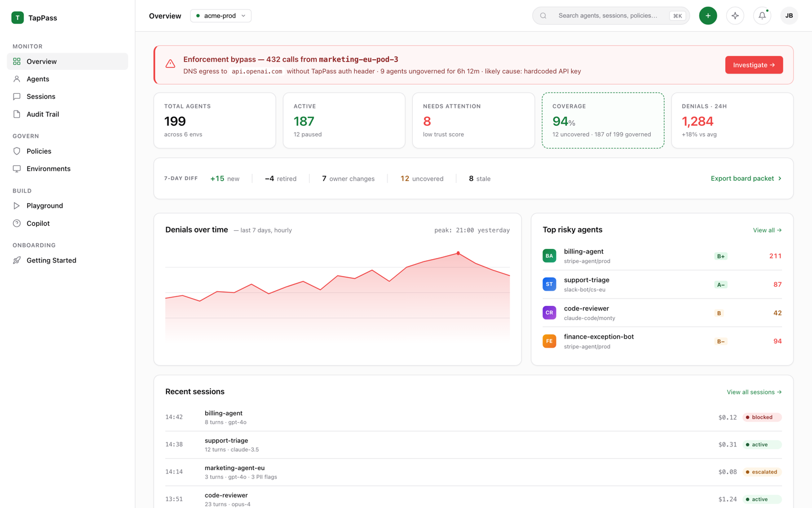This screenshot has height=508, width=812.
Task: Click the Copilot help-circle icon
Action: point(17,224)
